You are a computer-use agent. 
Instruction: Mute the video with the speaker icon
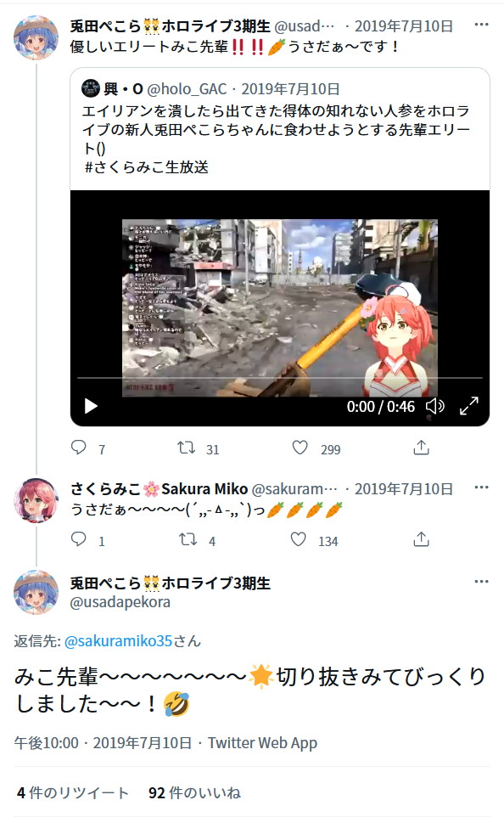(x=435, y=406)
